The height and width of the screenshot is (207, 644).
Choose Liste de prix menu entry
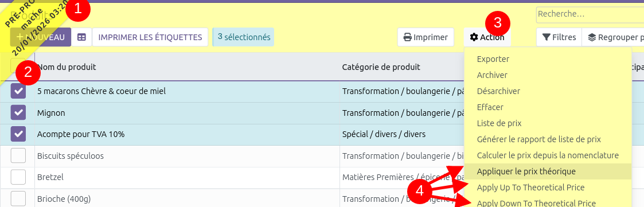[548, 123]
